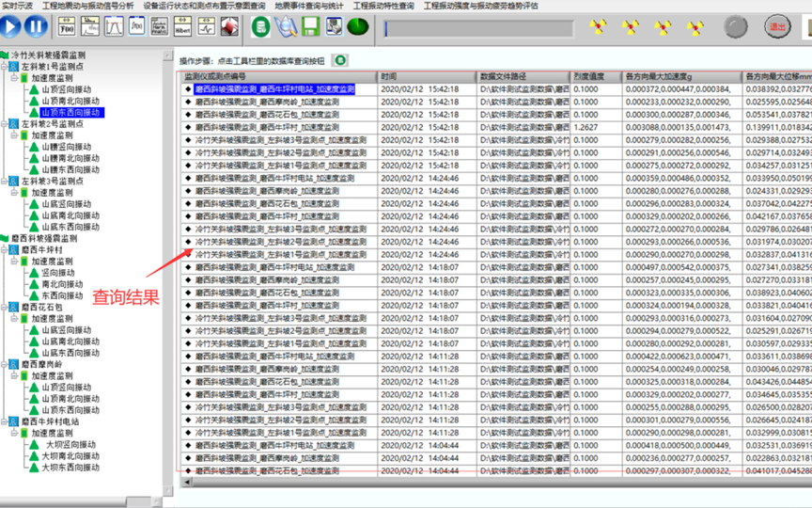The image size is (812, 508).
Task: Collapse 加速度监测 under 左斜坡2号监测点
Action: (13, 135)
